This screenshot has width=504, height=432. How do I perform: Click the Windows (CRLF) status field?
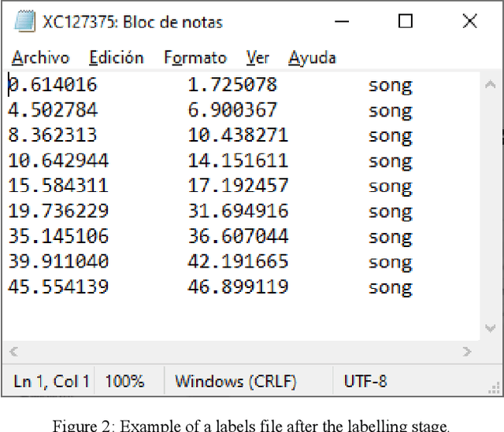(235, 382)
